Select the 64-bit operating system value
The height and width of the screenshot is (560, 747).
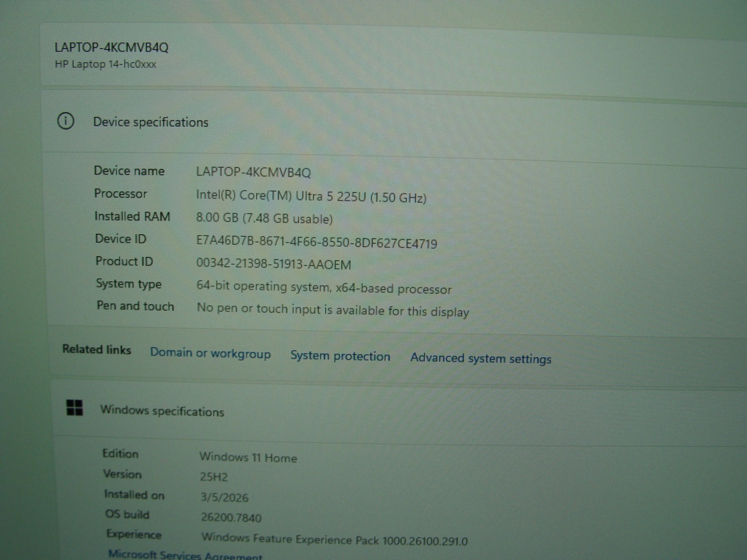tap(324, 287)
